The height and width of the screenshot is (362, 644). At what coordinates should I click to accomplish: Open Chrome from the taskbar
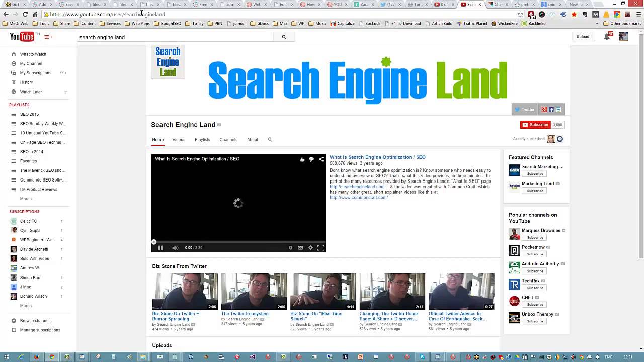point(52,357)
